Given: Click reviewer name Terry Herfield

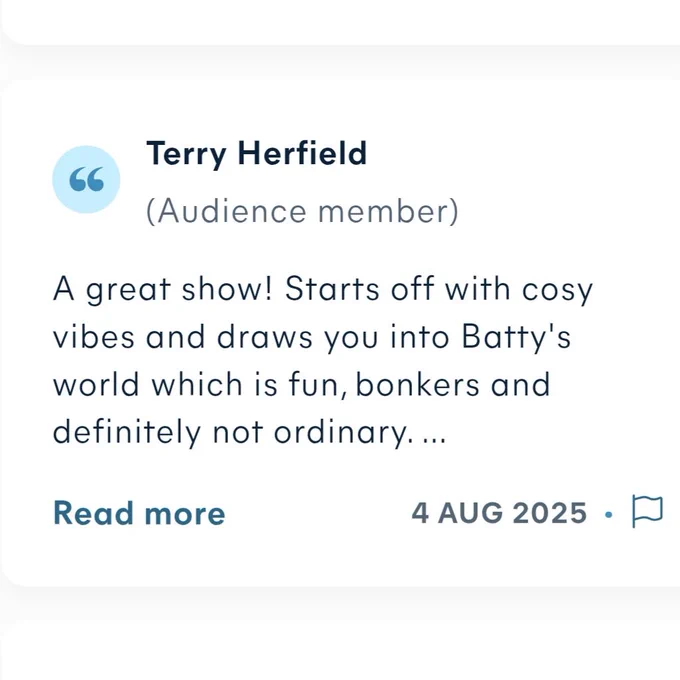Looking at the screenshot, I should tap(257, 154).
